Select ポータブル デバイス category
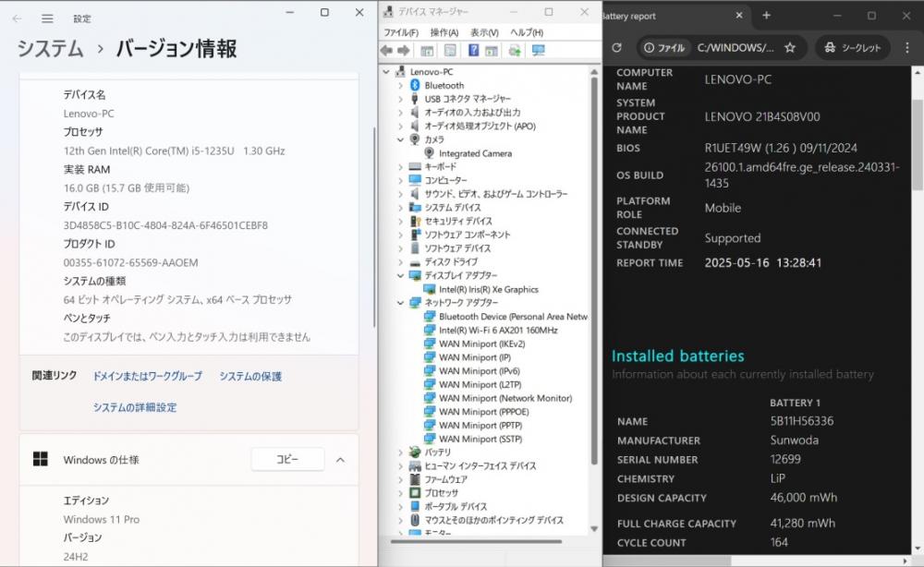Screen dimensions: 924x567 click(x=456, y=506)
